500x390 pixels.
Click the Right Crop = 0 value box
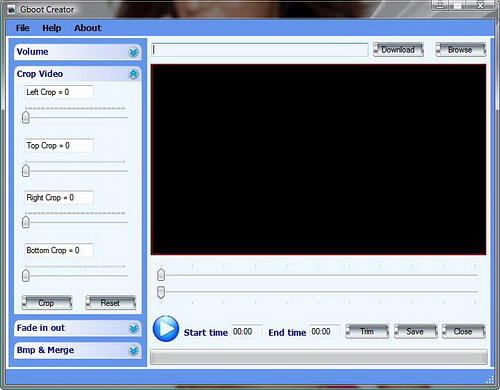coord(59,197)
